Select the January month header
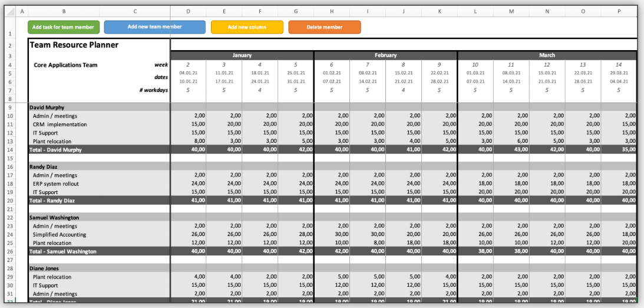This screenshot has width=644, height=308. tap(242, 55)
